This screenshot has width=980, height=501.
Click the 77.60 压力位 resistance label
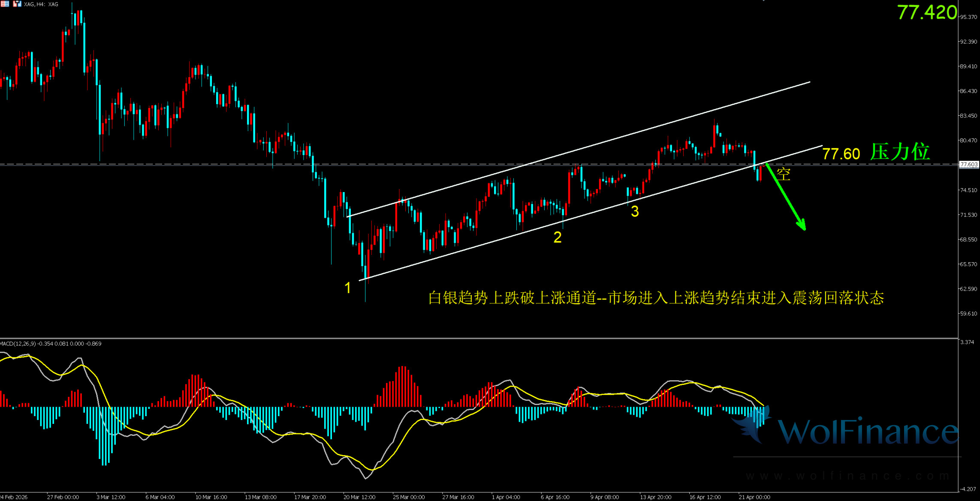tap(876, 153)
